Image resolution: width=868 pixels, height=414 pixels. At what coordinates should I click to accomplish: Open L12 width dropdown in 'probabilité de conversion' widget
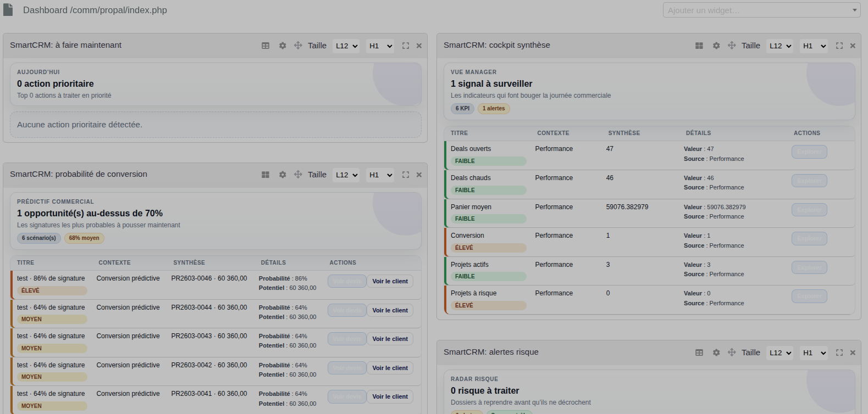tap(346, 175)
